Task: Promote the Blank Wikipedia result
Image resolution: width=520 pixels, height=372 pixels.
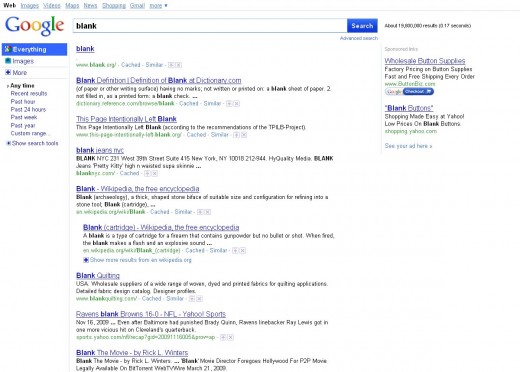Action: point(200,212)
